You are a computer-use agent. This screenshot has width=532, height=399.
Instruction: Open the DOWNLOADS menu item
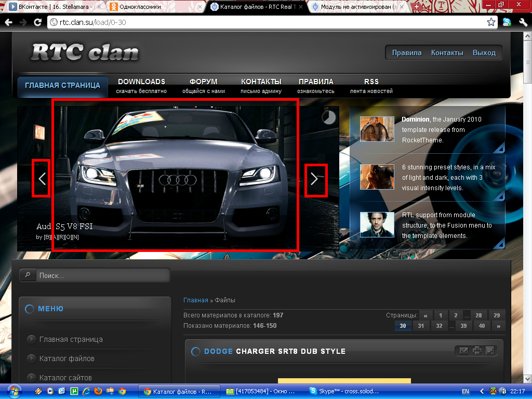[141, 86]
